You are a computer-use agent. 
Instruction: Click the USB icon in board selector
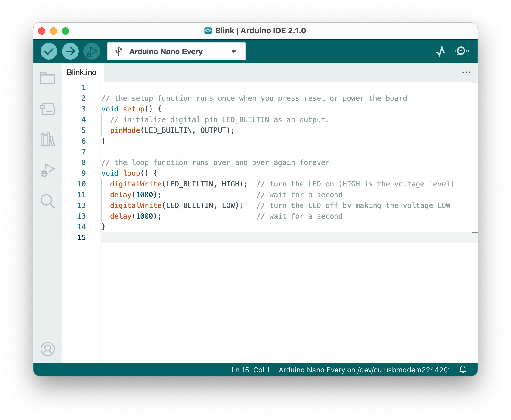(x=119, y=51)
